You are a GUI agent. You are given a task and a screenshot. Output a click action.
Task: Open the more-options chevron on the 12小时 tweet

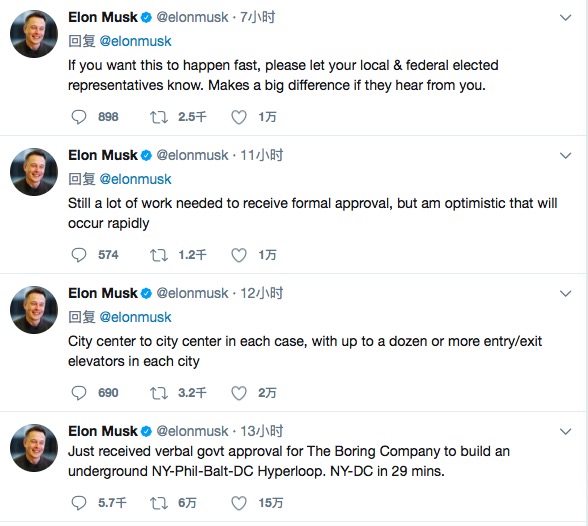[565, 294]
